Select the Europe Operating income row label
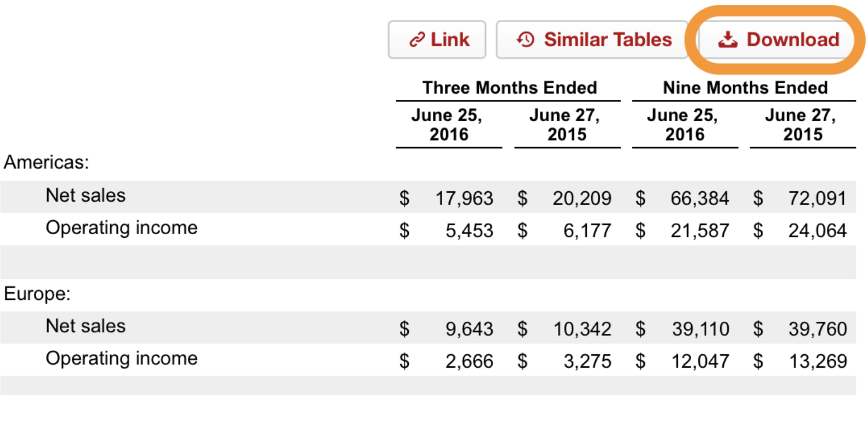 click(121, 359)
